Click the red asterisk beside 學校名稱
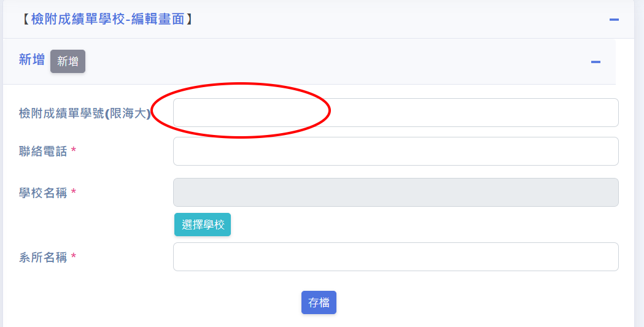The image size is (644, 327). click(74, 191)
